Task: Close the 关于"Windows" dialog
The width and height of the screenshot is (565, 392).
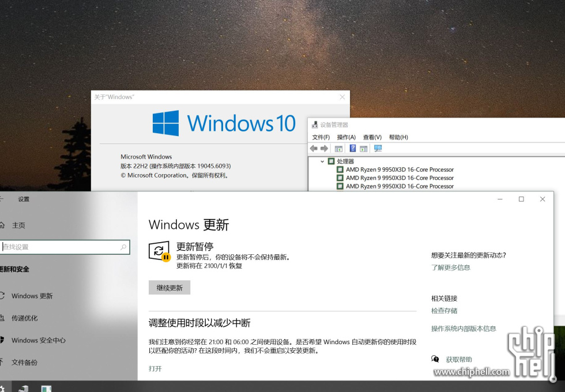Action: 342,97
